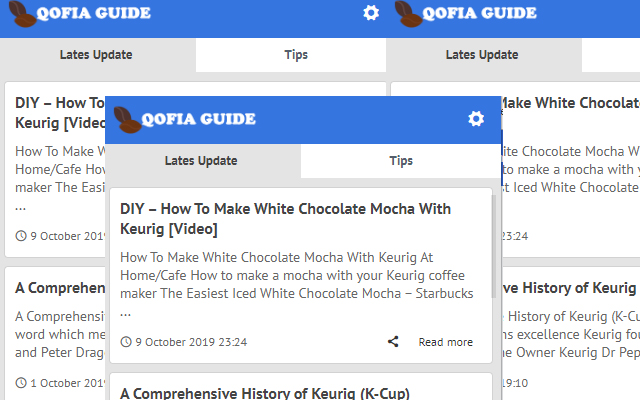640x400 pixels.
Task: Open settings gear in the front popup
Action: click(476, 119)
